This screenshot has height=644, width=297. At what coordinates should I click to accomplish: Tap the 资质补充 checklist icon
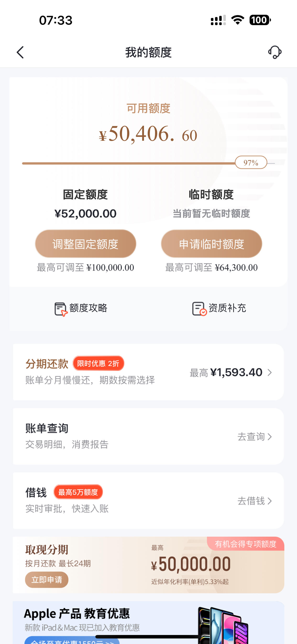coord(199,309)
